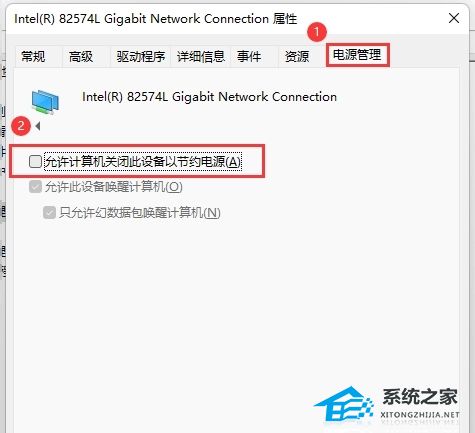Open the 事件 tab
Image resolution: width=475 pixels, height=433 pixels.
tap(249, 56)
